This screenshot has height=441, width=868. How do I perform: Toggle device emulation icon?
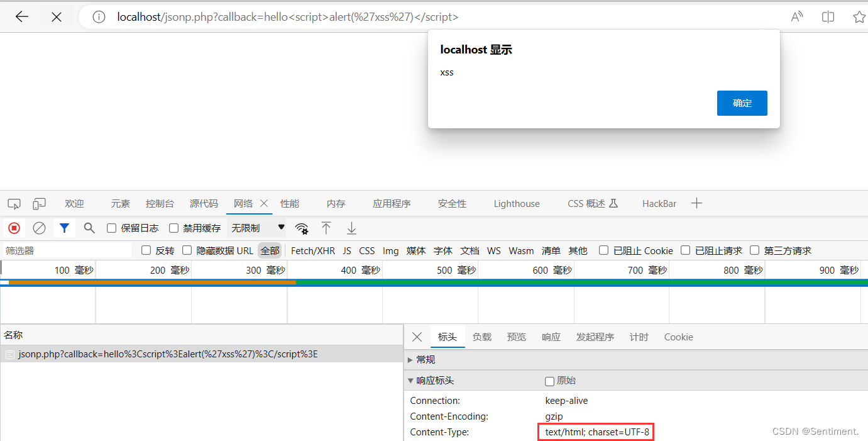39,204
